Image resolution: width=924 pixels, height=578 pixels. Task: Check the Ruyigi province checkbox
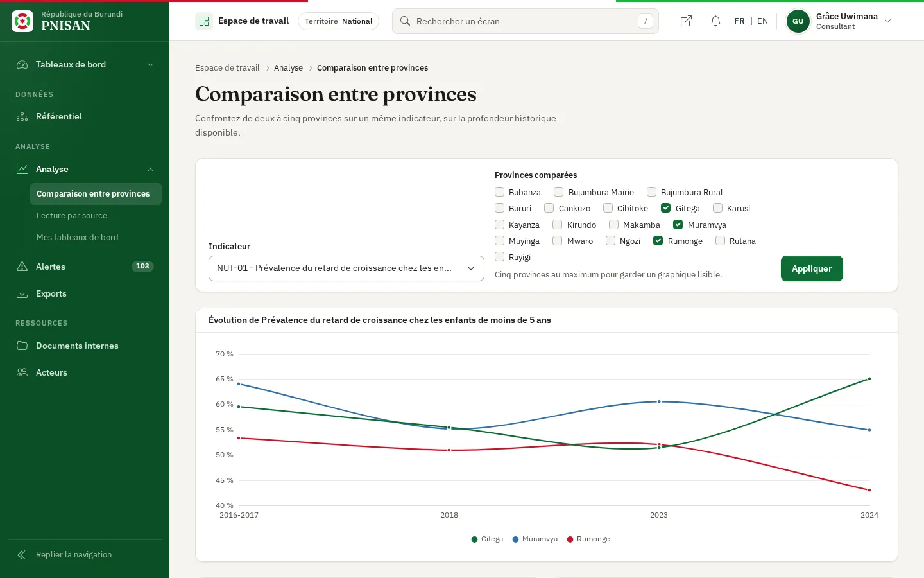499,257
